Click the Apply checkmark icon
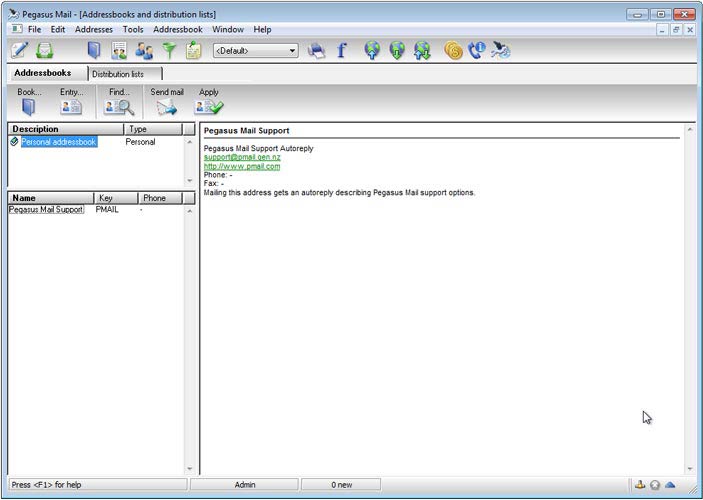Image resolution: width=703 pixels, height=500 pixels. pyautogui.click(x=209, y=107)
